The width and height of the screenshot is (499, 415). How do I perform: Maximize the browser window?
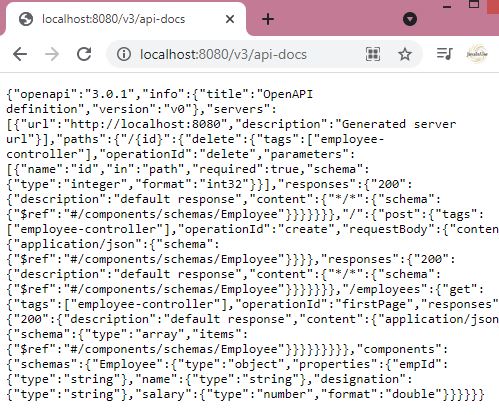pos(474,4)
